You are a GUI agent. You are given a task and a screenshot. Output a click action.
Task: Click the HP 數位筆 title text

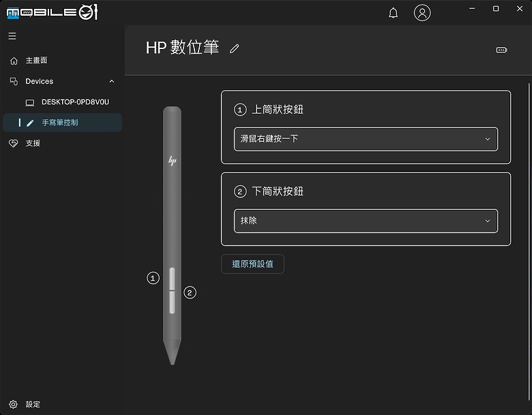(x=183, y=48)
